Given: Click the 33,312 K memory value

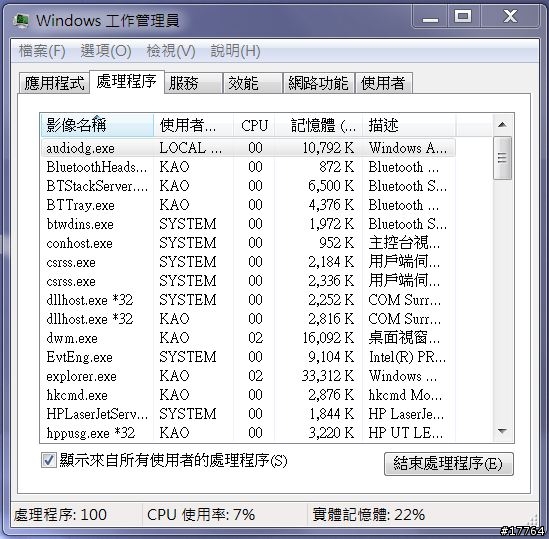Looking at the screenshot, I should click(x=328, y=376).
